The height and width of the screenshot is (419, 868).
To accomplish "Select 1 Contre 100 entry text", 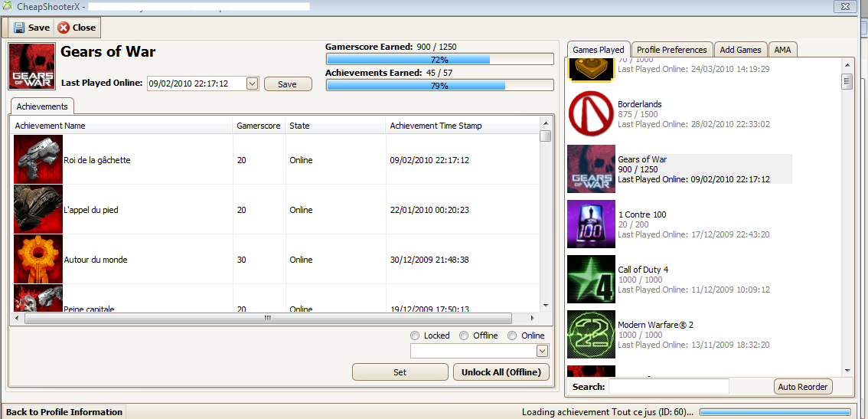I will tap(641, 214).
